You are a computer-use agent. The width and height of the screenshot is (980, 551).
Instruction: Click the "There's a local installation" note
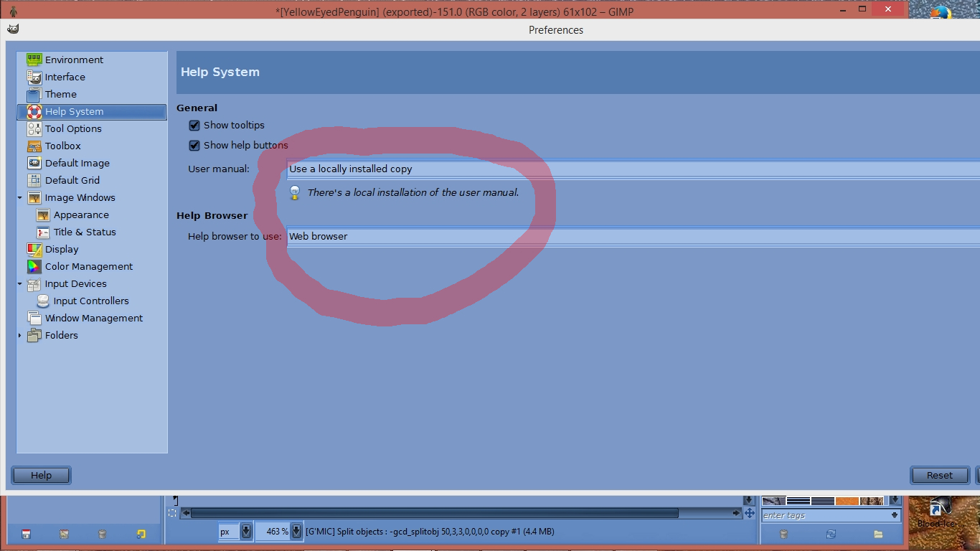pyautogui.click(x=413, y=192)
